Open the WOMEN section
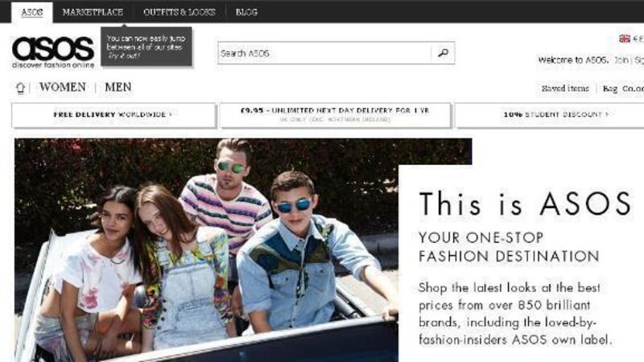This screenshot has height=362, width=644. click(63, 87)
